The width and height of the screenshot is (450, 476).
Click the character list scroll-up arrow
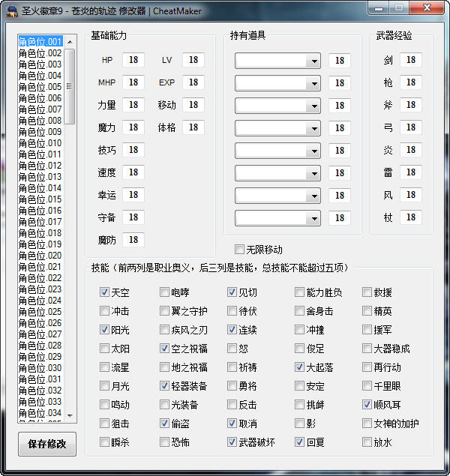[70, 42]
